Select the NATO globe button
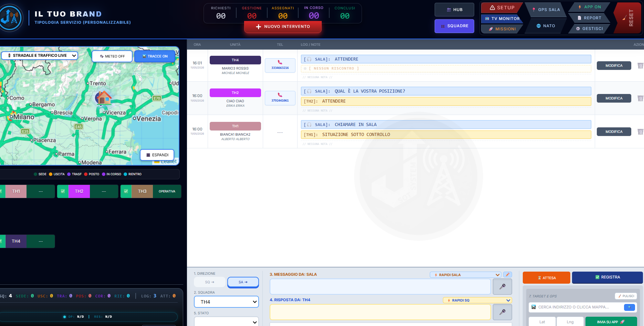Image resolution: width=644 pixels, height=326 pixels. tap(546, 26)
